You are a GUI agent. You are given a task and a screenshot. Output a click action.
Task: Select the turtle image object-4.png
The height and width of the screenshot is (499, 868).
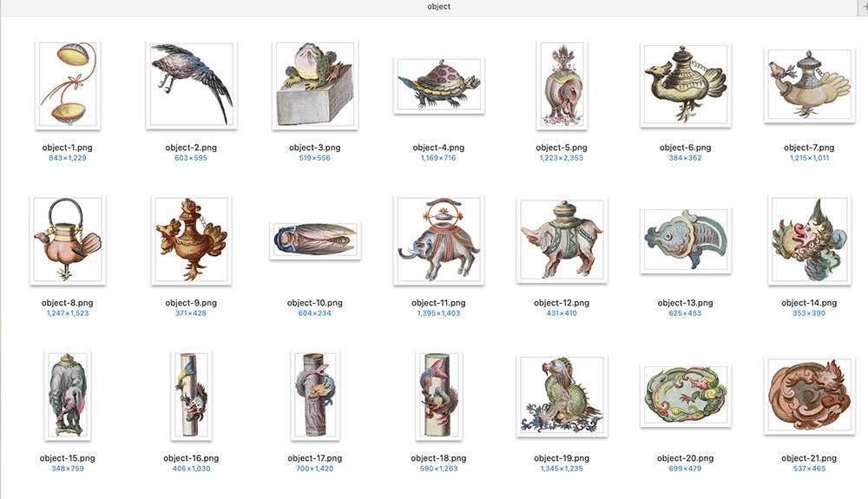[439, 85]
